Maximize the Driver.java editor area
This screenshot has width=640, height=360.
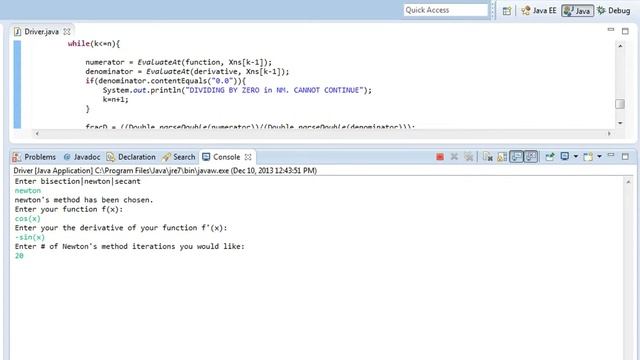click(x=625, y=31)
